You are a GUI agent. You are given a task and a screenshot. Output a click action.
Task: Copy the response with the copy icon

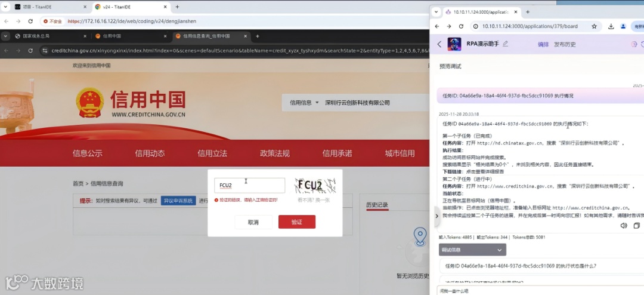click(x=637, y=226)
